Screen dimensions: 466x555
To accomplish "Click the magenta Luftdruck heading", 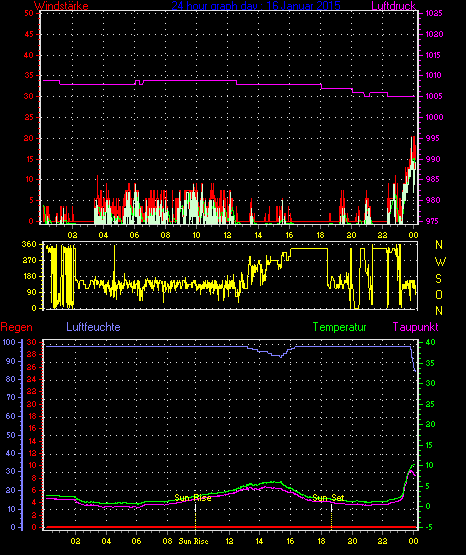I will (393, 6).
